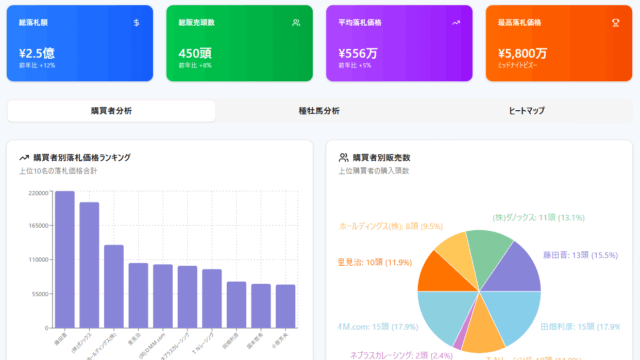Click the tallest bar in the ranking chart
Screen dimensions: 640x360
pyautogui.click(x=65, y=260)
